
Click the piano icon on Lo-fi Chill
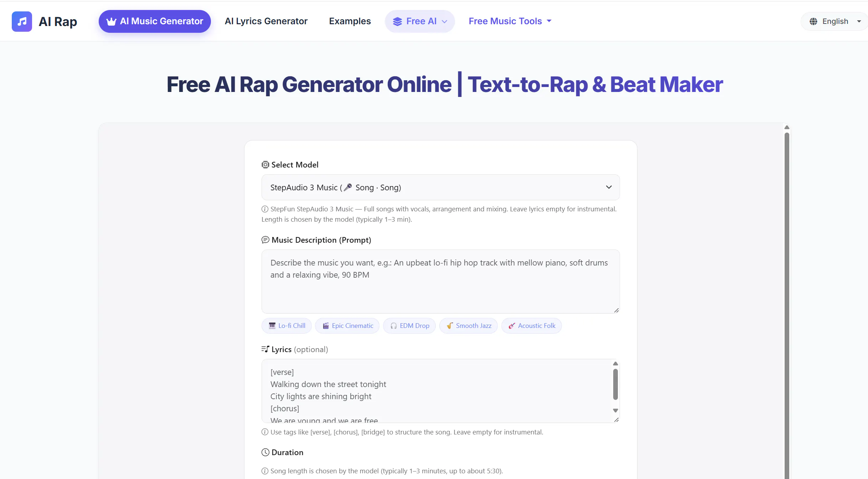pos(272,326)
